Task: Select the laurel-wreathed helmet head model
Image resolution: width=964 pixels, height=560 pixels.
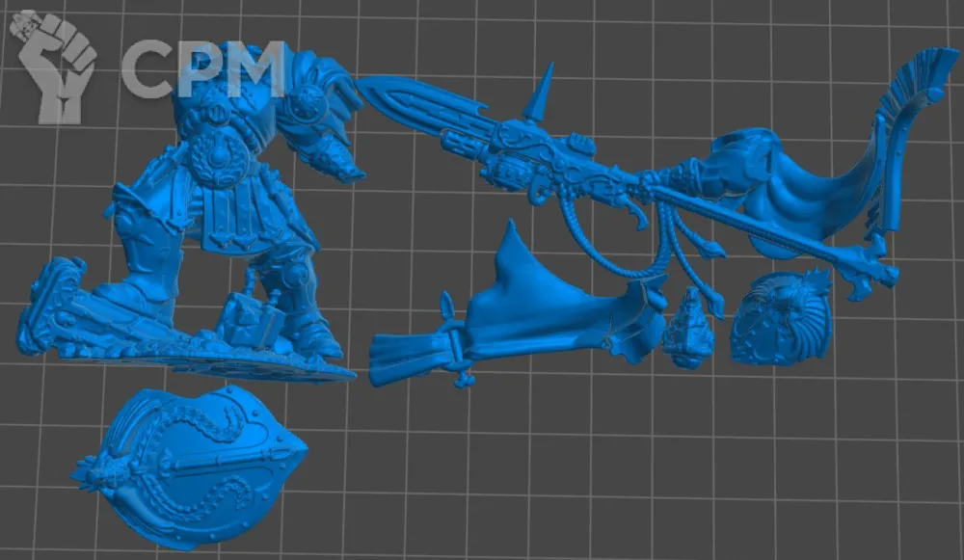Action: coord(781,318)
